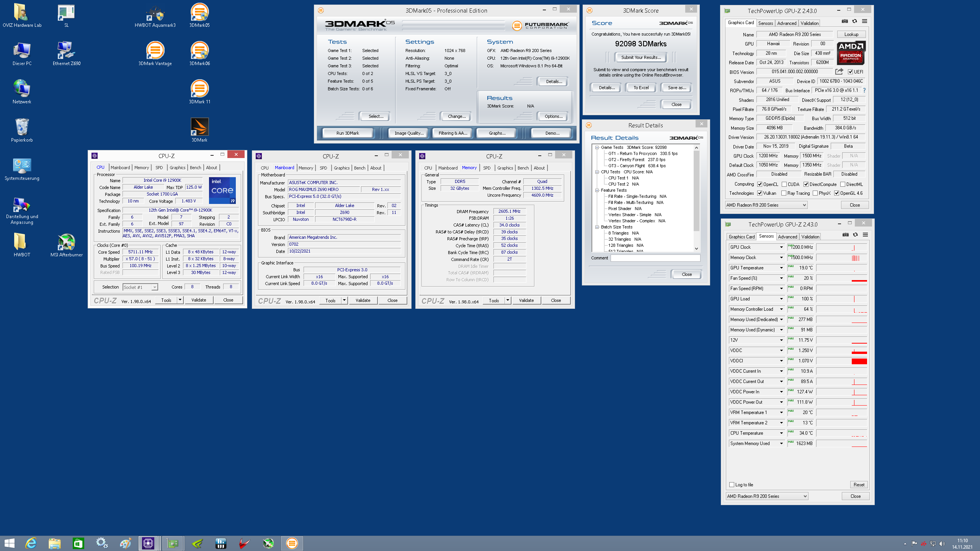Click the Comment input field in Result Details

coord(655,258)
